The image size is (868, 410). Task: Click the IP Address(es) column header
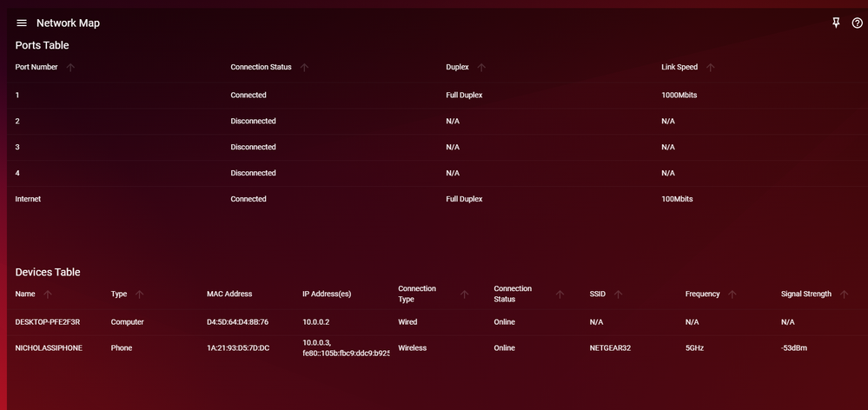point(327,294)
